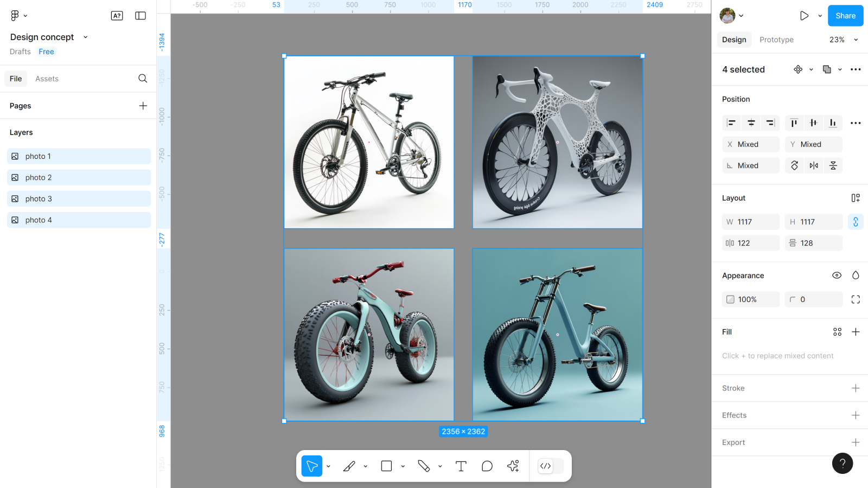Choose the Rectangle shape tool
This screenshot has height=488, width=868.
(386, 466)
